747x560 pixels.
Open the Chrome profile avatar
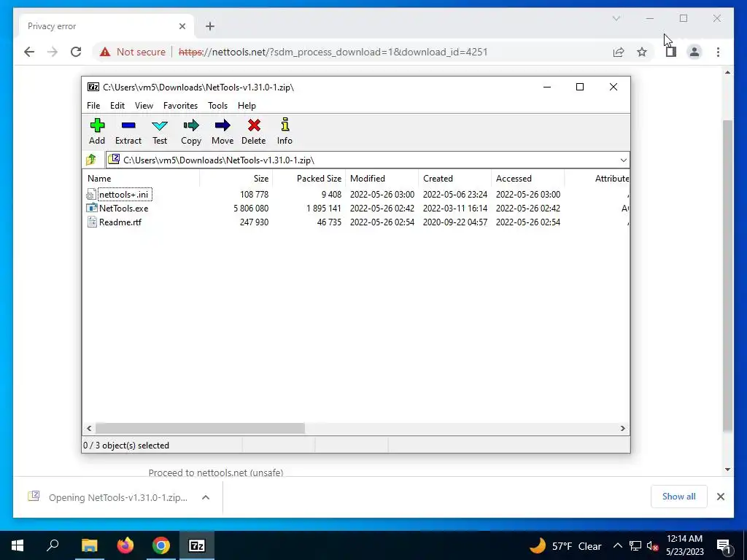click(694, 52)
